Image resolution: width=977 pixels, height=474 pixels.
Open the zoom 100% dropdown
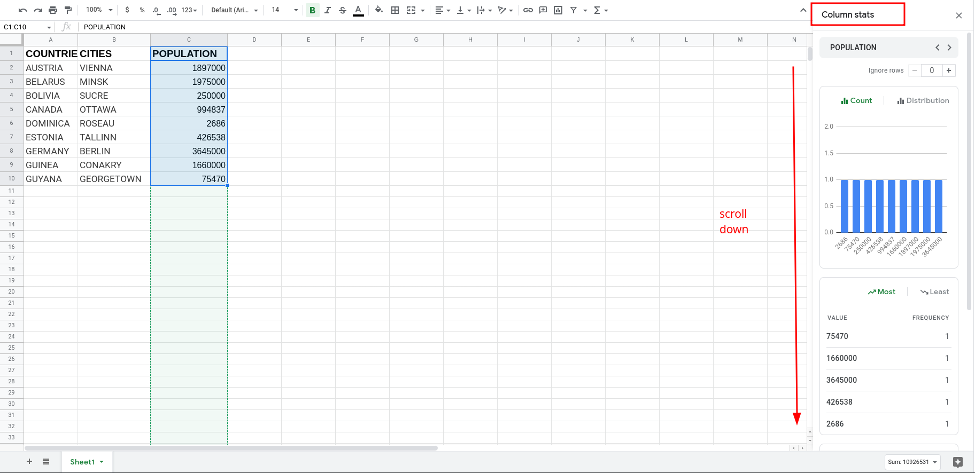point(99,10)
